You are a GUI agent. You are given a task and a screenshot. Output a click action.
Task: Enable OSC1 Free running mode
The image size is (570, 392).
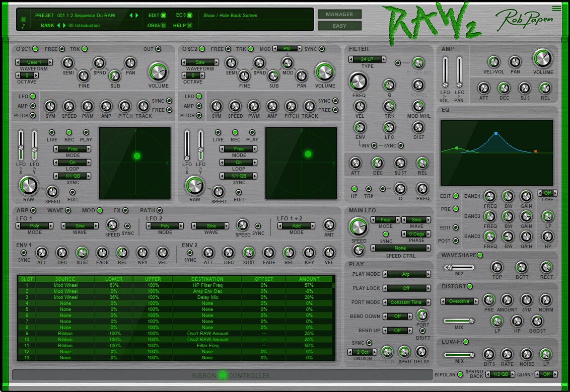[62, 49]
